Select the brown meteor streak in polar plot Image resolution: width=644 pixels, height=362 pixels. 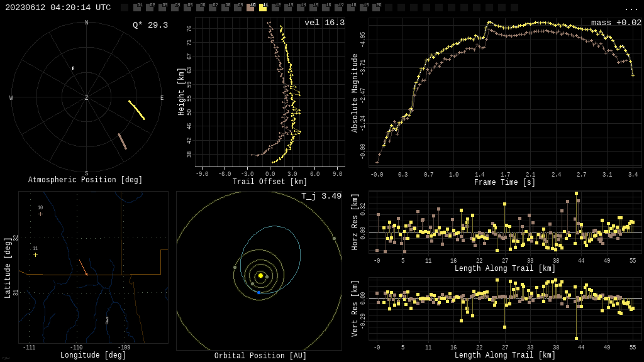122,141
